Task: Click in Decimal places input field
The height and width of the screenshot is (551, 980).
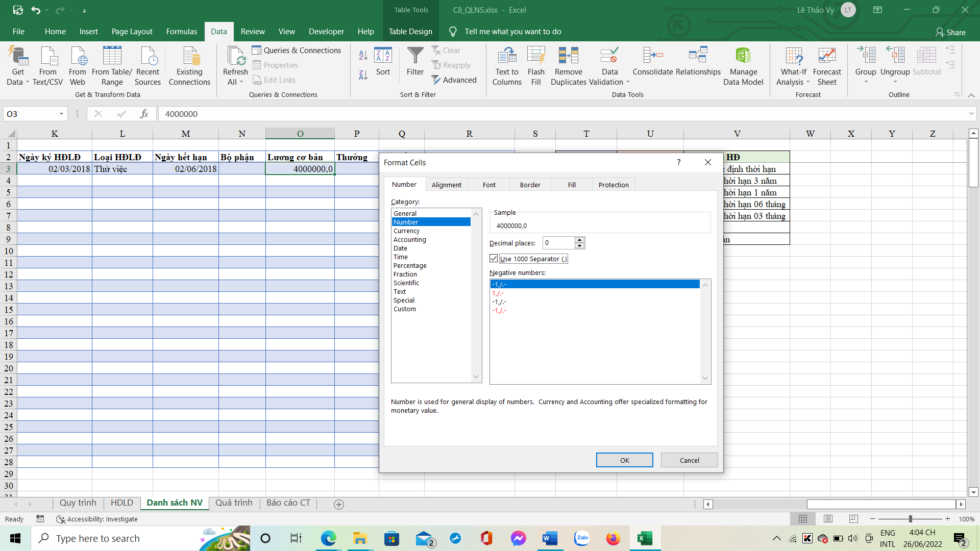Action: [x=559, y=243]
